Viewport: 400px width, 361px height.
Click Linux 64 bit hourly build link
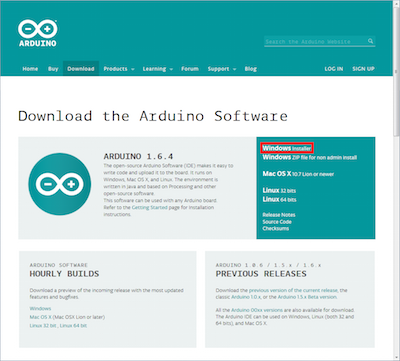point(73,326)
